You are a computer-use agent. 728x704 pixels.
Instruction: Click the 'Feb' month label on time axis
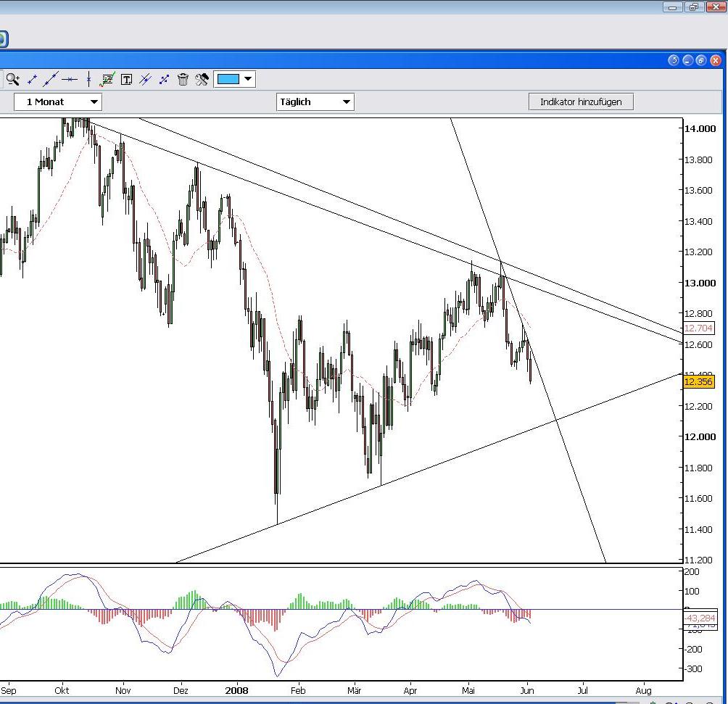click(x=298, y=690)
